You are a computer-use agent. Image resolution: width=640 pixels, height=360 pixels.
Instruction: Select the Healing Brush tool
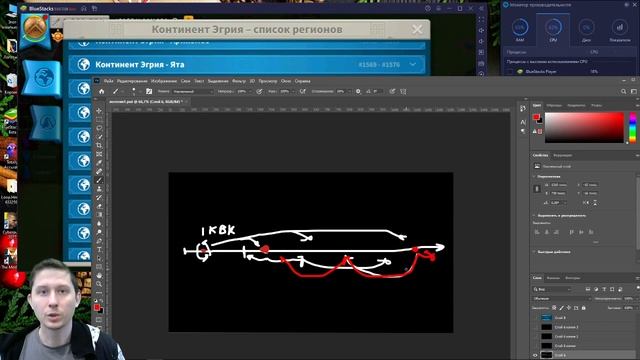click(99, 171)
